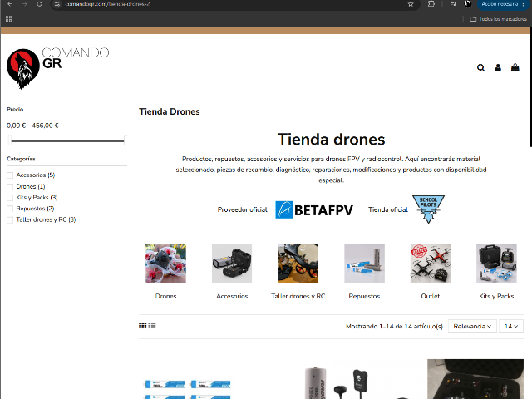Screen dimensions: 532x399
Task: Click the Mostrando 1-14 de 14 artículo(s) text
Action: (x=394, y=327)
